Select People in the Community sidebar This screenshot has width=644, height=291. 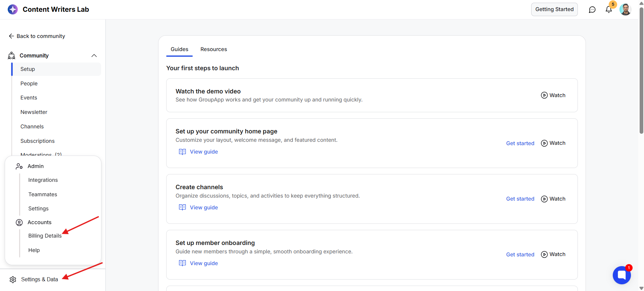pos(29,83)
